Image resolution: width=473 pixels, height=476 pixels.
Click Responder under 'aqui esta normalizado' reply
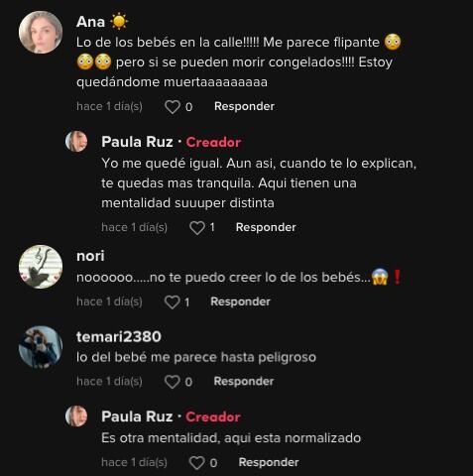(x=269, y=462)
